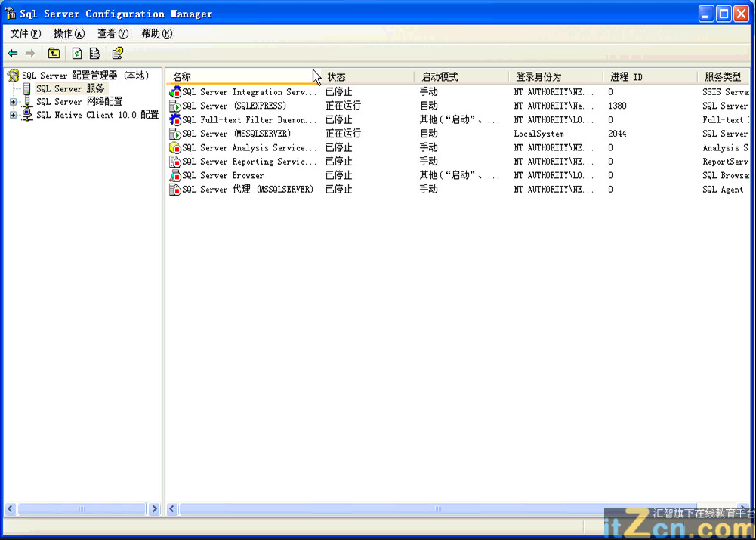Click the SQL Server 网络配置 tree node icon
The width and height of the screenshot is (756, 540).
coord(27,102)
